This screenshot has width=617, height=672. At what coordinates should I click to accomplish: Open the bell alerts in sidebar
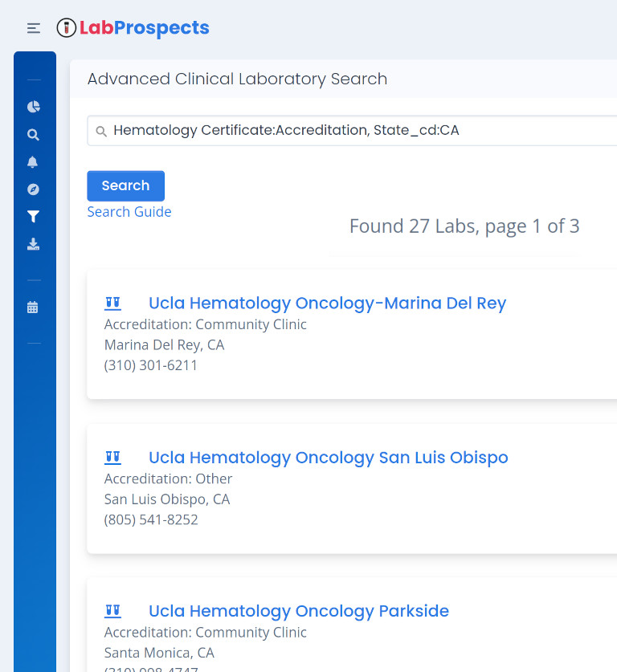tap(33, 162)
